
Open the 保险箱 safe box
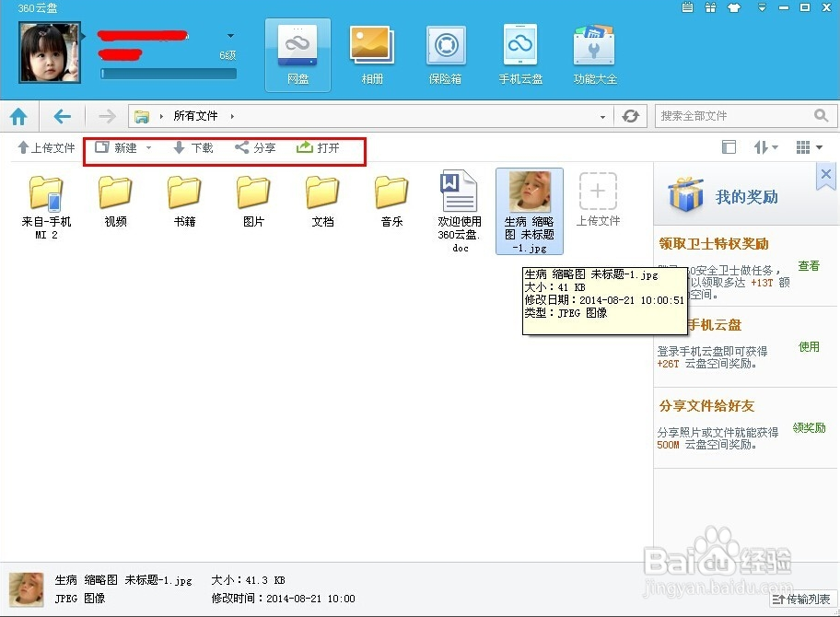[445, 55]
